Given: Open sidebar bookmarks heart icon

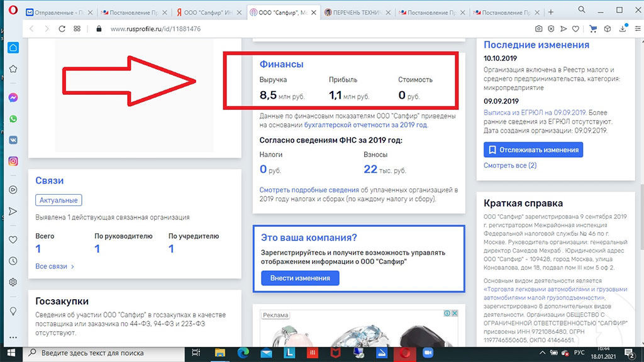Looking at the screenshot, I should click(13, 239).
